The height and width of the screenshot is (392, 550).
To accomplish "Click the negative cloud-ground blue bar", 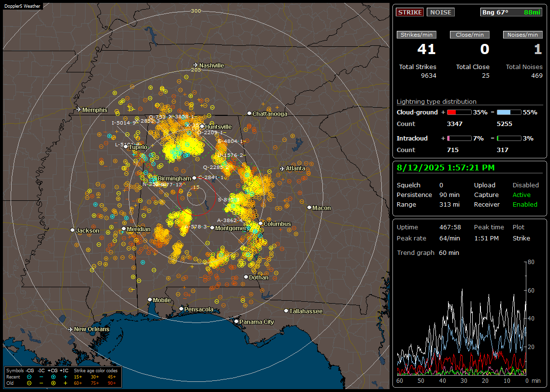I will (509, 112).
